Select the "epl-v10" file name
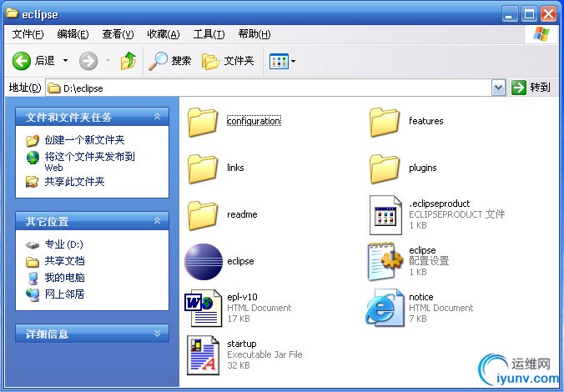This screenshot has height=392, width=564. click(242, 297)
